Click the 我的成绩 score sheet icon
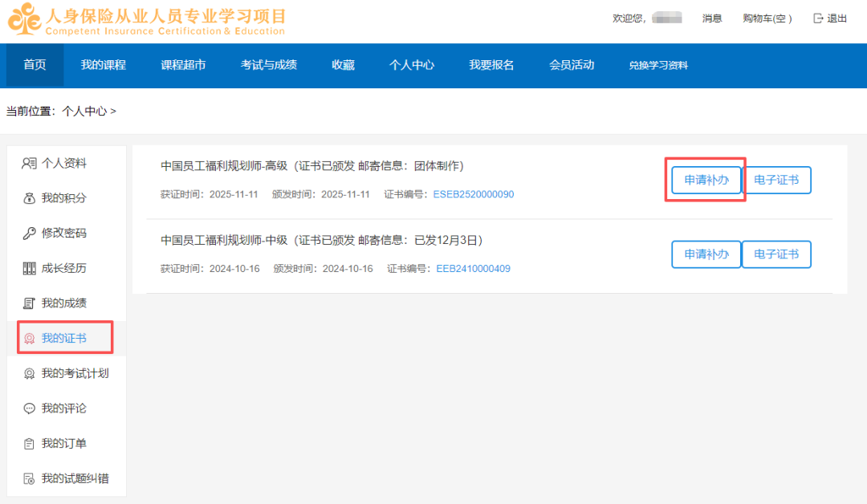Viewport: 867px width, 504px height. [30, 303]
